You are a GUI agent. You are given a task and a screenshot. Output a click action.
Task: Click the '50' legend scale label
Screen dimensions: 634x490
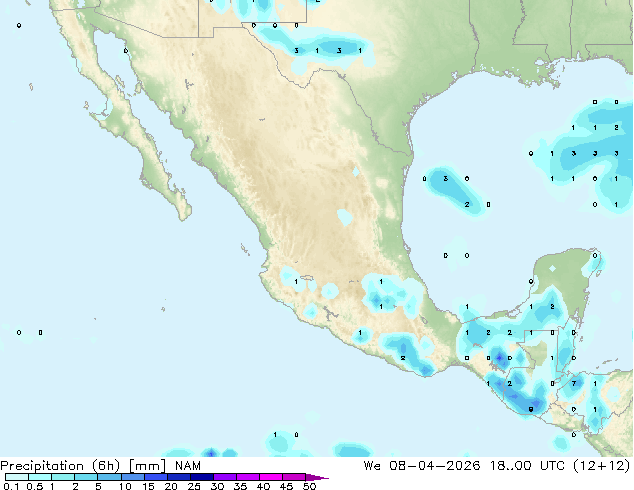coord(310,486)
